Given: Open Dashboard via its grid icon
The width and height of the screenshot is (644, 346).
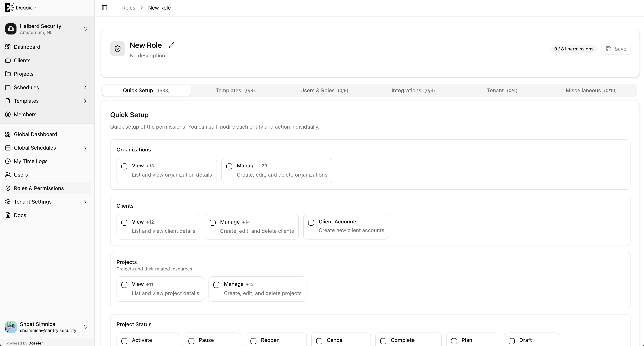Looking at the screenshot, I should tap(8, 47).
